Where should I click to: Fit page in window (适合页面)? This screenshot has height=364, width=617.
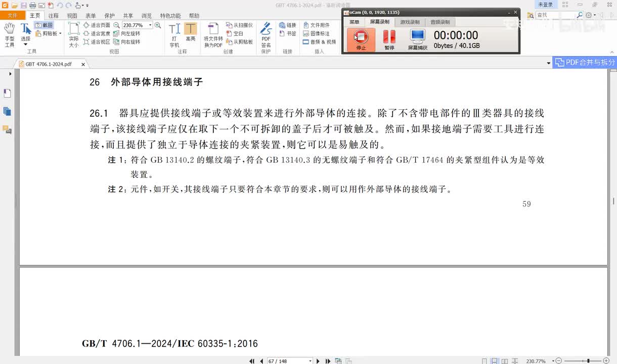(x=97, y=25)
